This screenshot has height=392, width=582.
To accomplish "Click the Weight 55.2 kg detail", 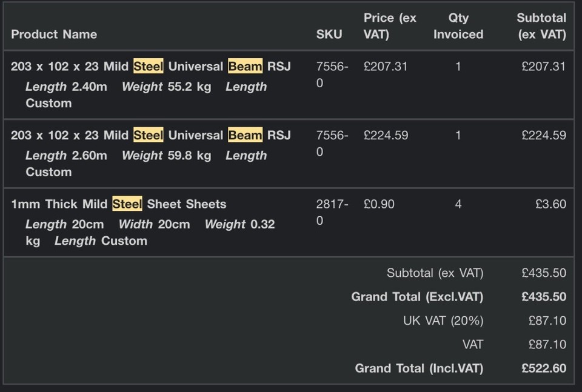I will pyautogui.click(x=166, y=87).
